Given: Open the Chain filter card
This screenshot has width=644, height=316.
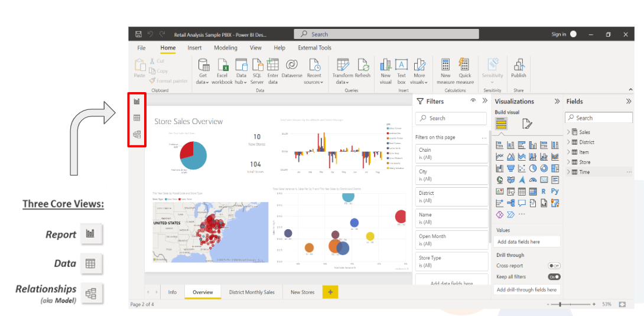Looking at the screenshot, I should [451, 154].
